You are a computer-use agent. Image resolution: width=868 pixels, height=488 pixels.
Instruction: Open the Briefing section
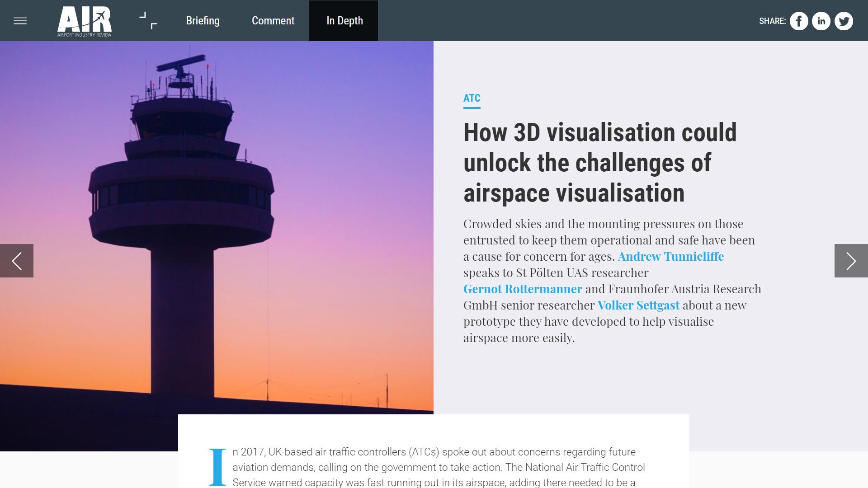click(203, 21)
